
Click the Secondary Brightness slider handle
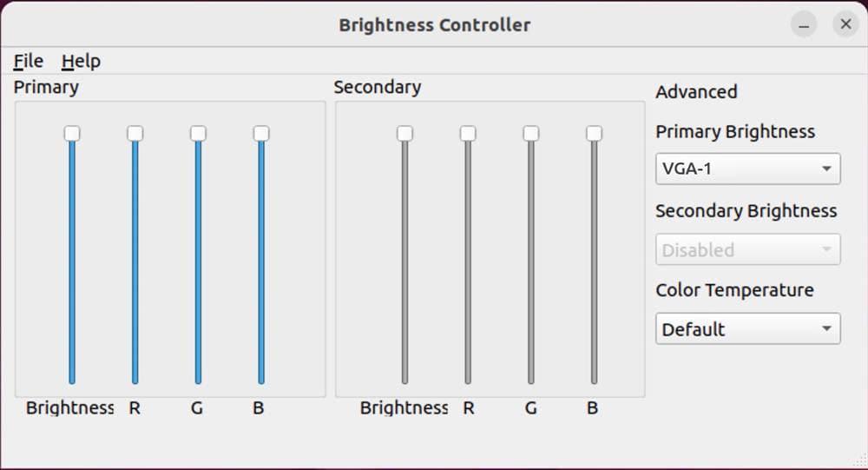pyautogui.click(x=404, y=133)
